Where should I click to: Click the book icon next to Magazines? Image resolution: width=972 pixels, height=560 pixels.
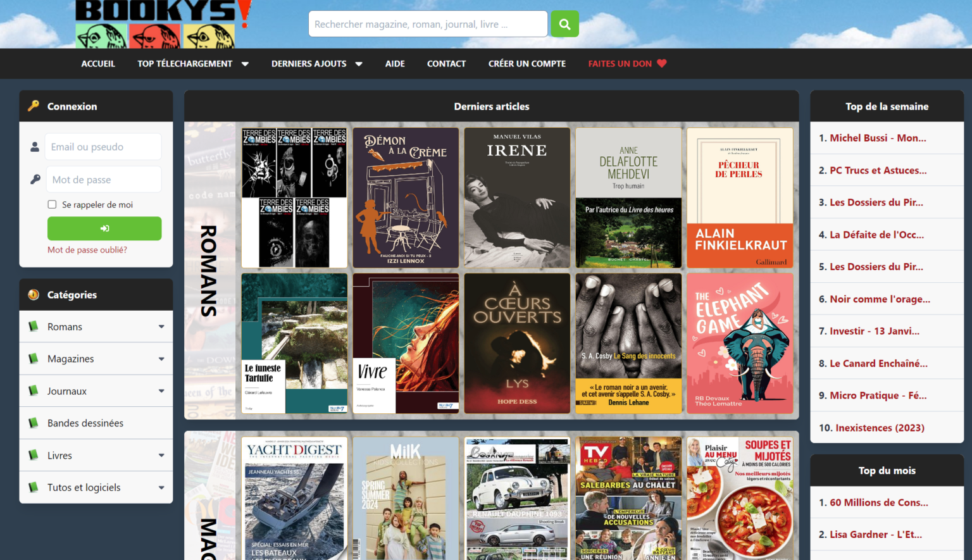point(34,359)
